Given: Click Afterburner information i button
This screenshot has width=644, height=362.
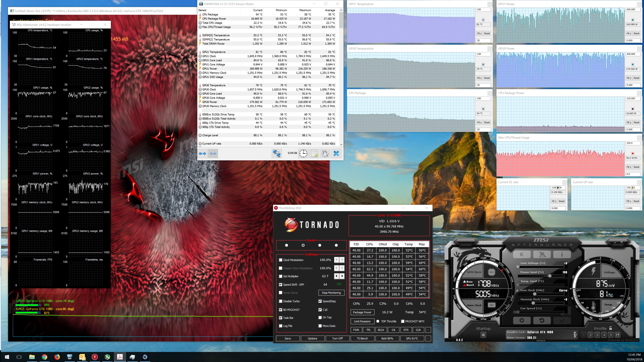Looking at the screenshot, I should point(562,254).
